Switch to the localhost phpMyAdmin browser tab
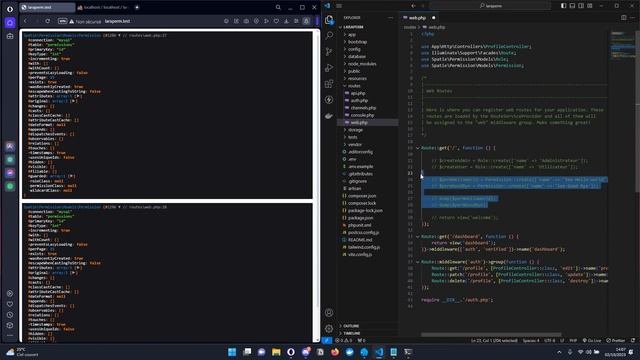The height and width of the screenshot is (360, 640). pyautogui.click(x=104, y=7)
